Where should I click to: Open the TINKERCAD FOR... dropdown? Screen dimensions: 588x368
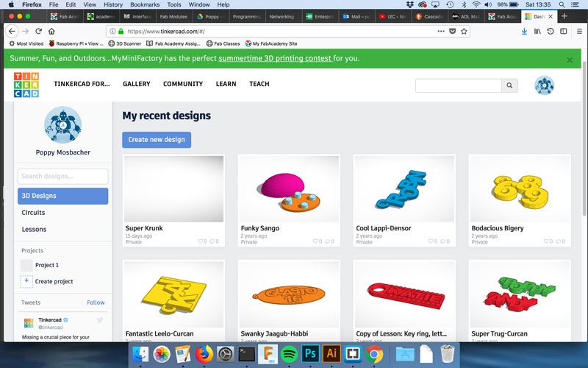pos(82,84)
